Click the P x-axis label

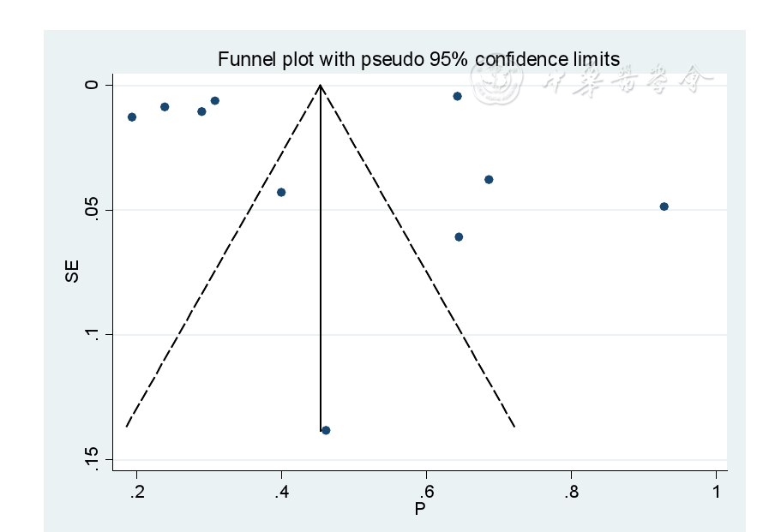tap(420, 510)
